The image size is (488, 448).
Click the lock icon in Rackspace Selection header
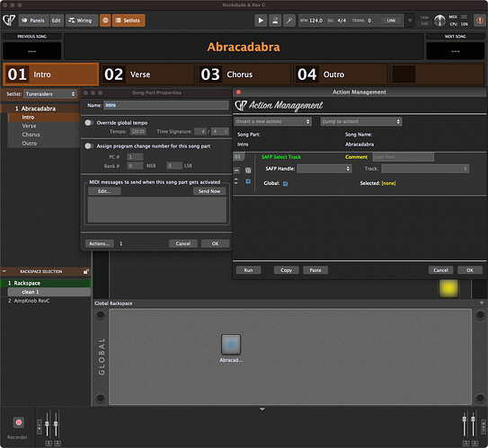(x=86, y=272)
